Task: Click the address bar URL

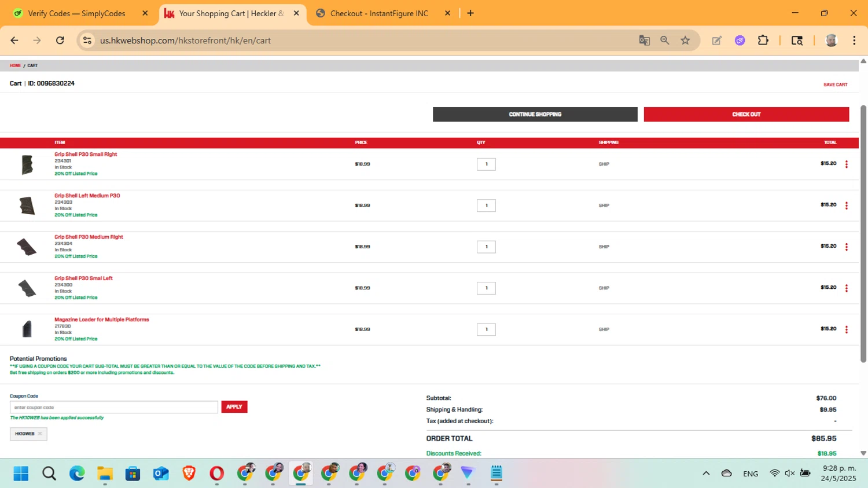Action: pos(185,41)
